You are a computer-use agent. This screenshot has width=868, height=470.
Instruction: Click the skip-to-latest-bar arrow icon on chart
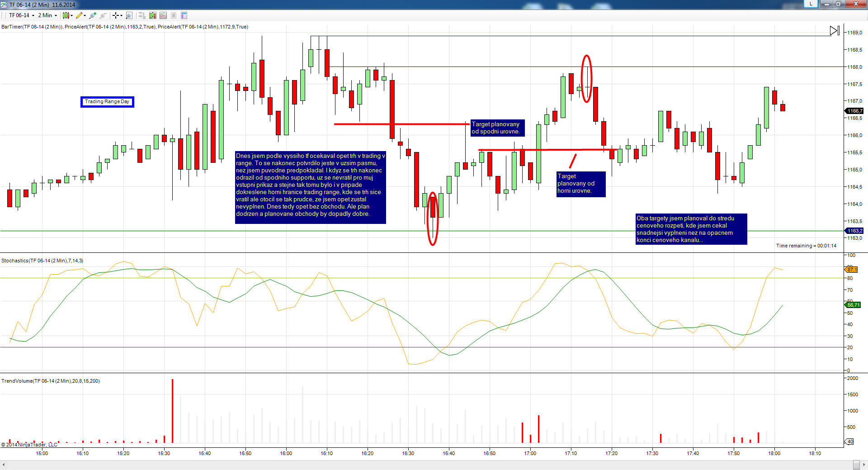(x=835, y=31)
